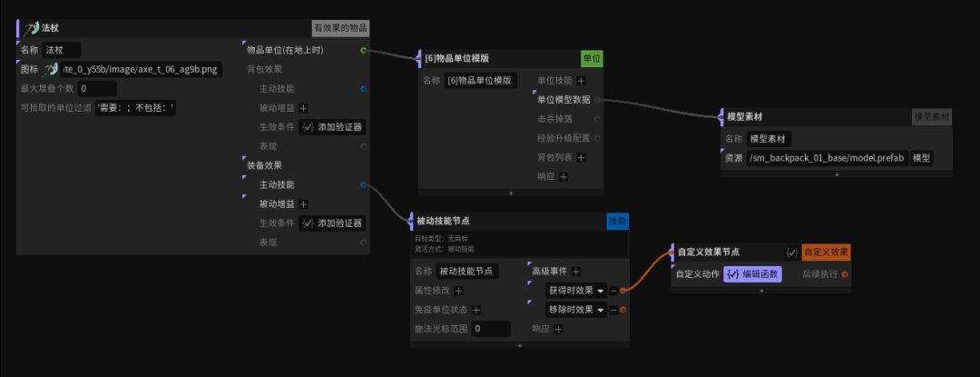Click the blue 主动技能 port under 装备效果
This screenshot has height=377, width=980.
coord(364,185)
